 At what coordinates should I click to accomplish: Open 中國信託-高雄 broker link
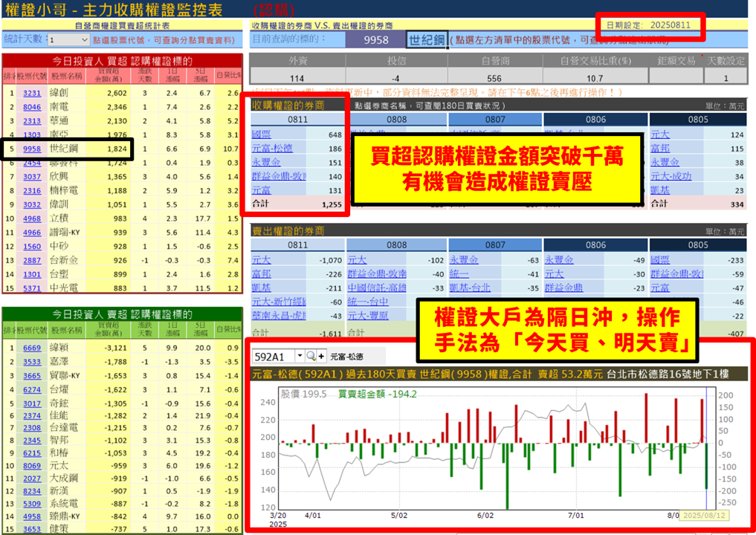(x=377, y=288)
